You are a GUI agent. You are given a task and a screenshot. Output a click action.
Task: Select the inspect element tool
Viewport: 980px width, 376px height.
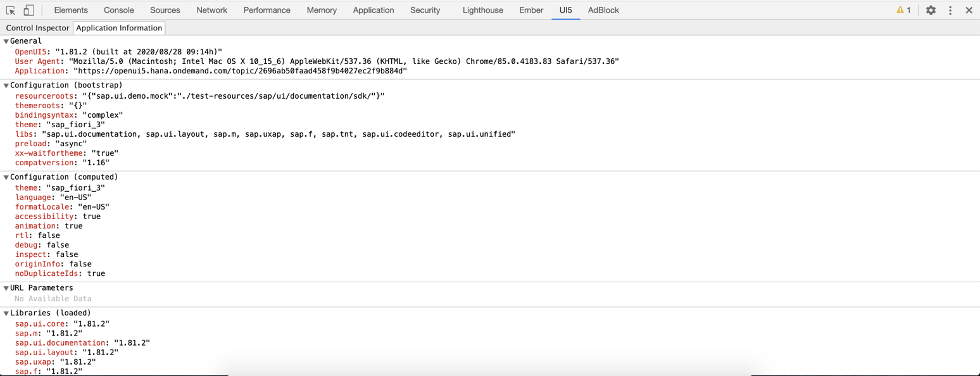click(9, 10)
